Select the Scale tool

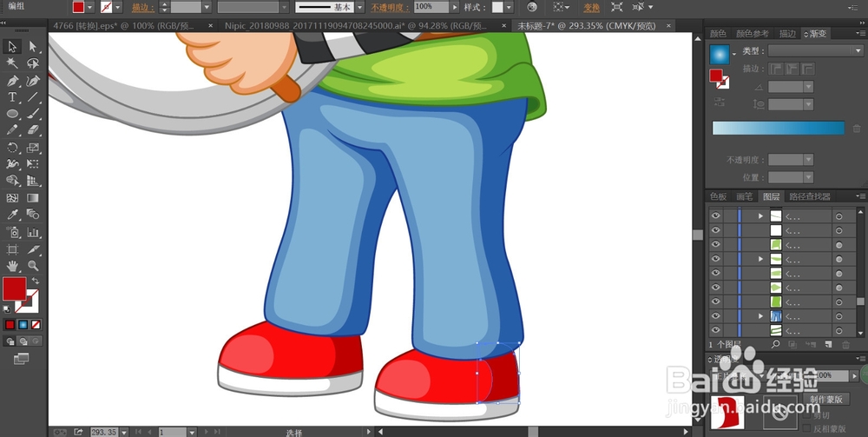(x=33, y=148)
